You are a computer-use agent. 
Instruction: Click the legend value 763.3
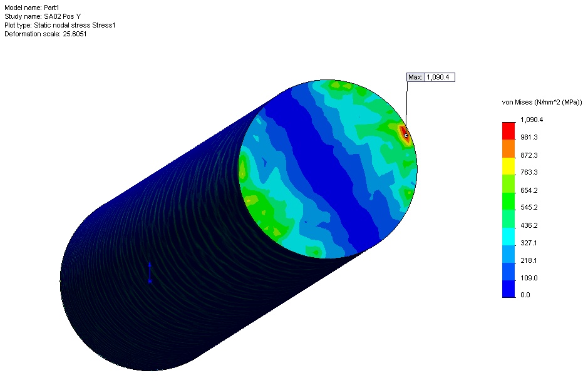pos(529,172)
